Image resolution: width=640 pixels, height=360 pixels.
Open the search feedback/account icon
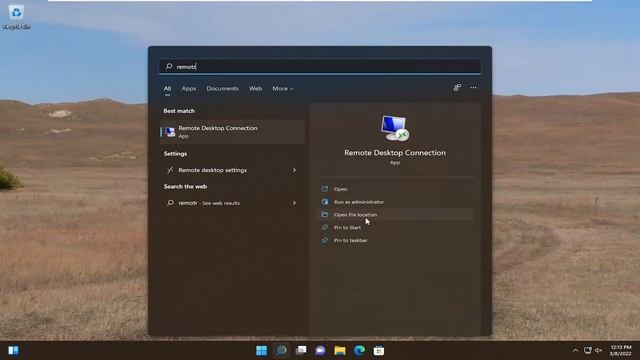(x=457, y=88)
